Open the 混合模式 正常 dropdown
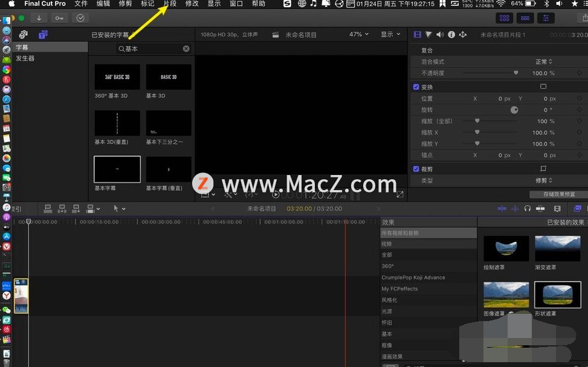 pyautogui.click(x=544, y=62)
